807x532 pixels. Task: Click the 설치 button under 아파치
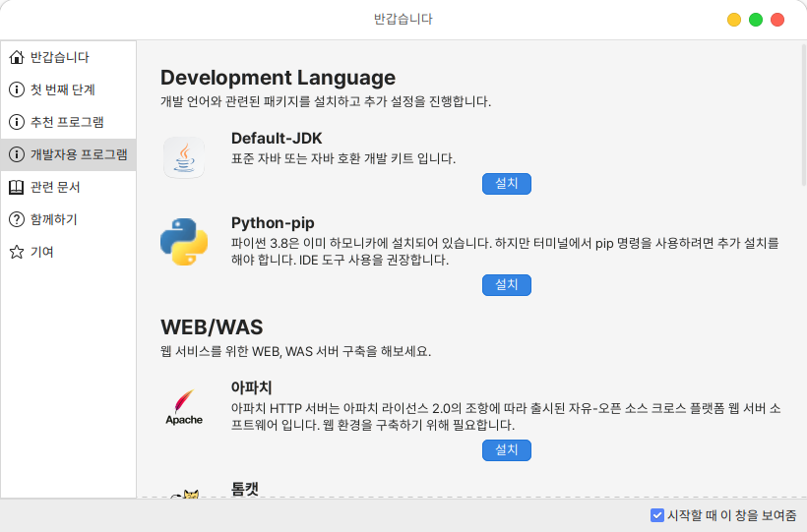pyautogui.click(x=507, y=449)
